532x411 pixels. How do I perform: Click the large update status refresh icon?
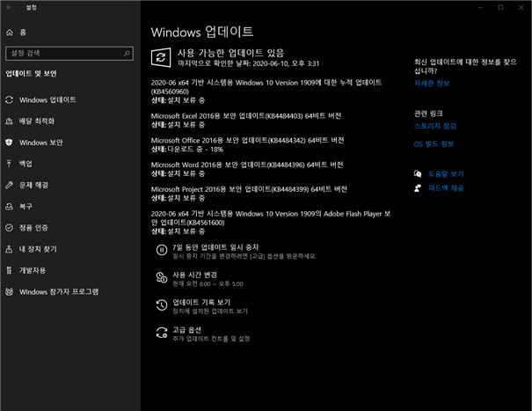pyautogui.click(x=161, y=57)
